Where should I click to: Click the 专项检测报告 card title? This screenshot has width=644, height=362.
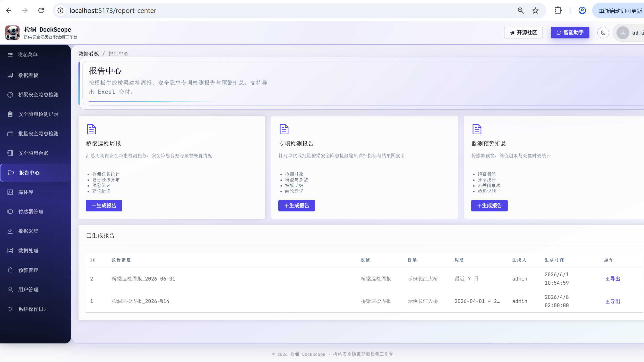(296, 144)
